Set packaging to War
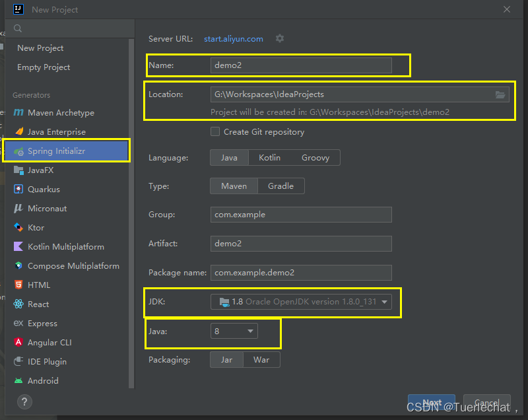 [x=261, y=360]
